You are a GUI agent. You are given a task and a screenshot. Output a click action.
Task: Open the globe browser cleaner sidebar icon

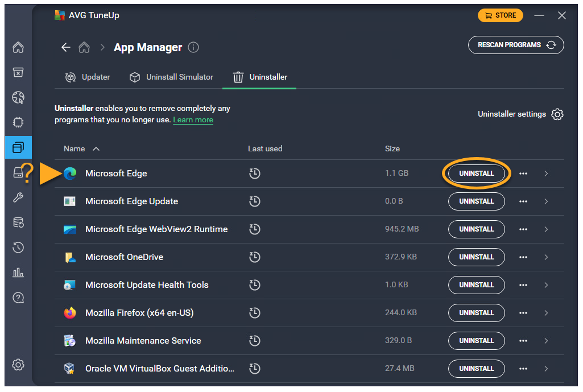18,97
